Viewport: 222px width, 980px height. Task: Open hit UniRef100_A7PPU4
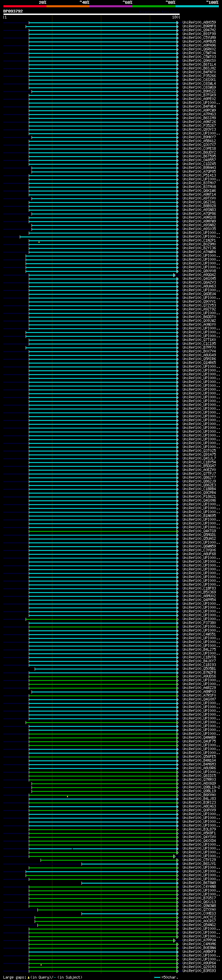[199, 940]
